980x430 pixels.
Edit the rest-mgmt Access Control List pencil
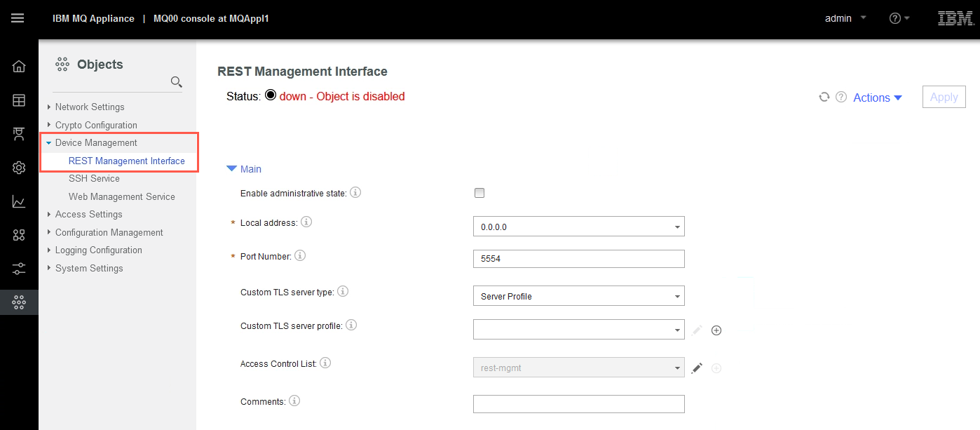[x=696, y=368]
